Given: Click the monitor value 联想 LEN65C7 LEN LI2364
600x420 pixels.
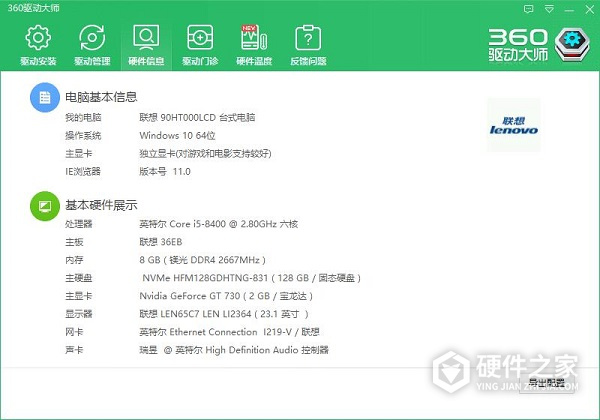Looking at the screenshot, I should coord(223,314).
